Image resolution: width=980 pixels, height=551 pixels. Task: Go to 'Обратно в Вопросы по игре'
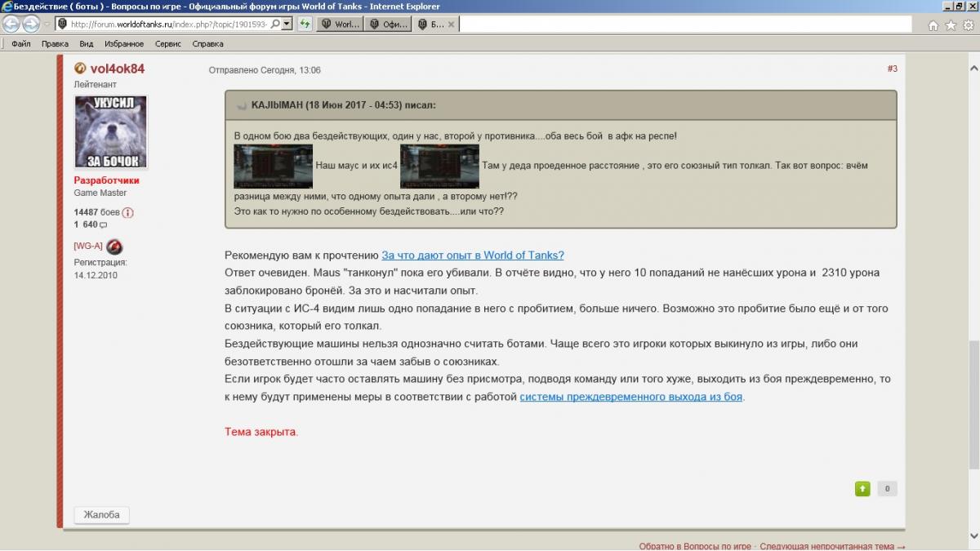tap(695, 546)
